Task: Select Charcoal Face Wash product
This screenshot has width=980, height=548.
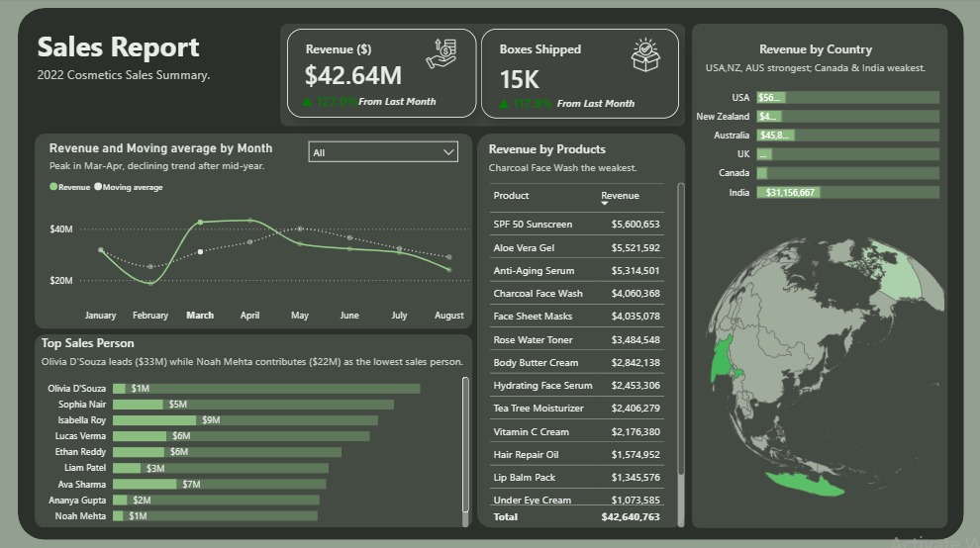Action: pos(538,293)
